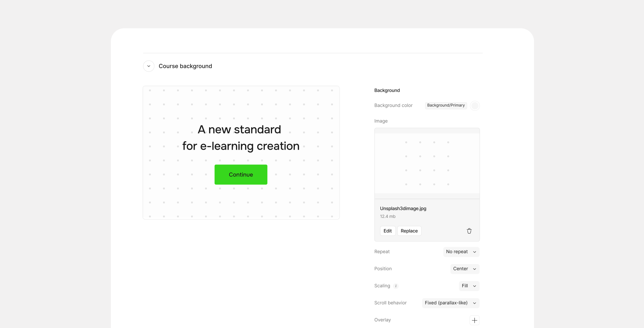Click the 'A new standard' preview headline
This screenshot has height=328, width=644.
click(x=239, y=130)
